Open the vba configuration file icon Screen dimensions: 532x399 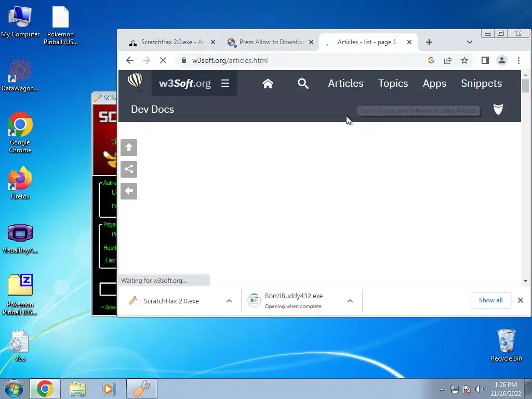point(20,345)
